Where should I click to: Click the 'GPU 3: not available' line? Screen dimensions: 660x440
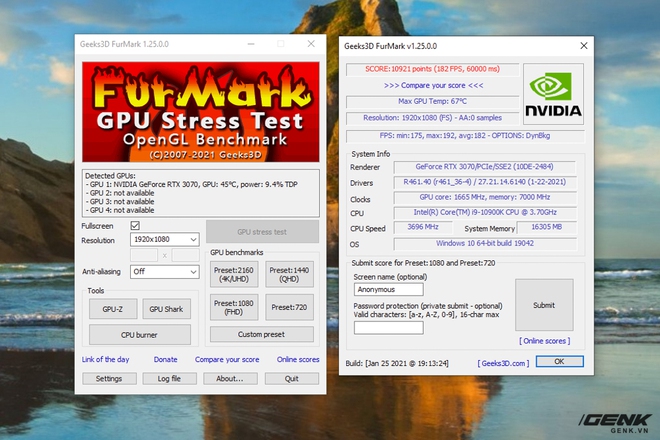pos(120,201)
